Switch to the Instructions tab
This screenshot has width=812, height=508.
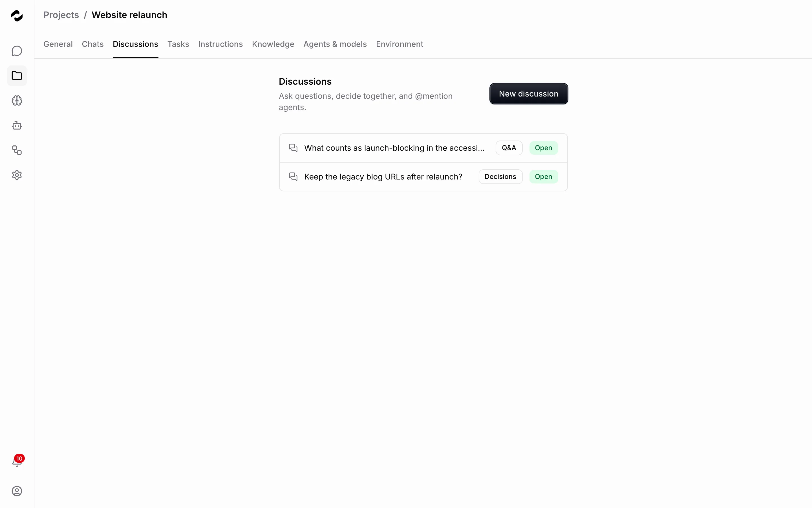(x=220, y=44)
